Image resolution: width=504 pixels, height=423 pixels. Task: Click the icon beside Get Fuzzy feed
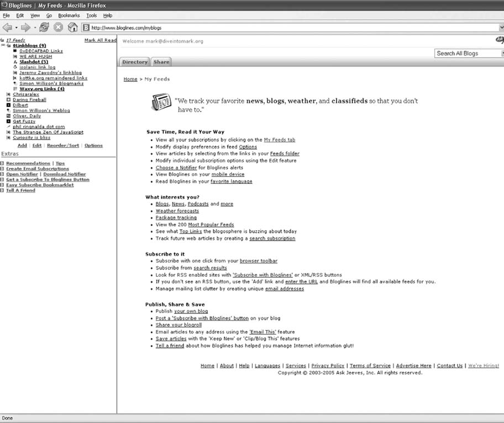pyautogui.click(x=8, y=121)
